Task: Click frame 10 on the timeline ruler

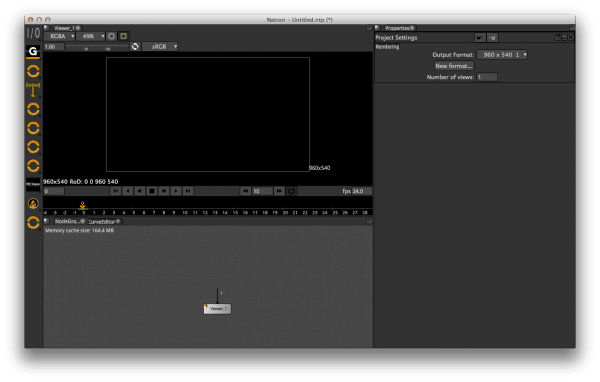Action: 185,212
